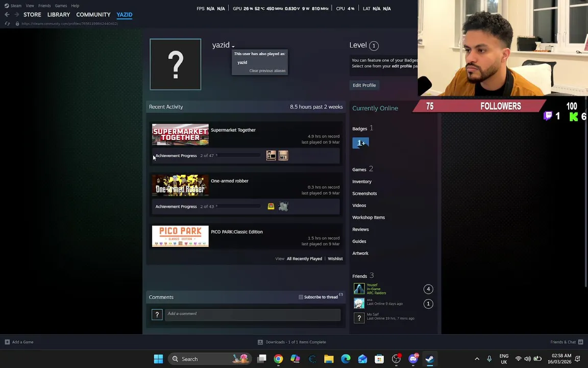Click Yousef's level 4 badge
588x368 pixels.
428,289
